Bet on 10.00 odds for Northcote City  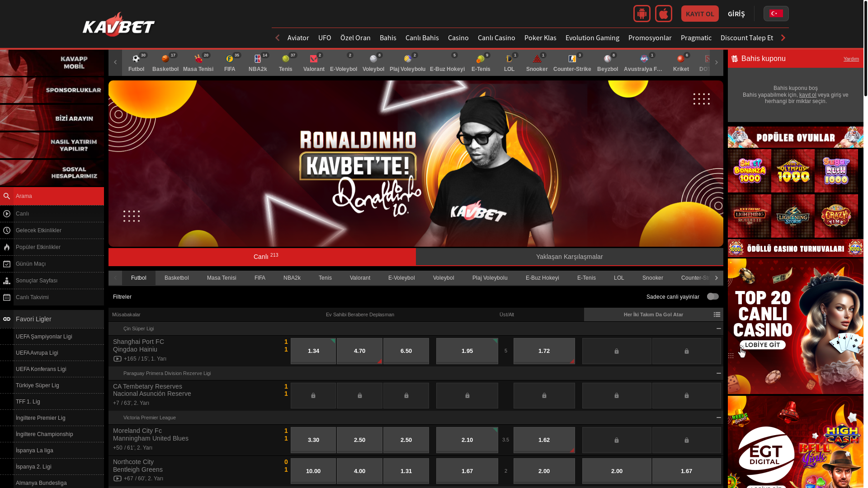coord(313,471)
